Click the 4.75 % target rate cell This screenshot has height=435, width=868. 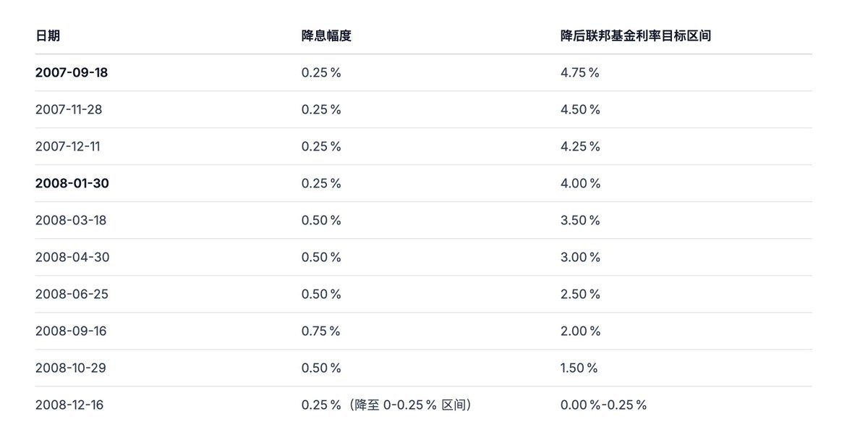point(580,72)
